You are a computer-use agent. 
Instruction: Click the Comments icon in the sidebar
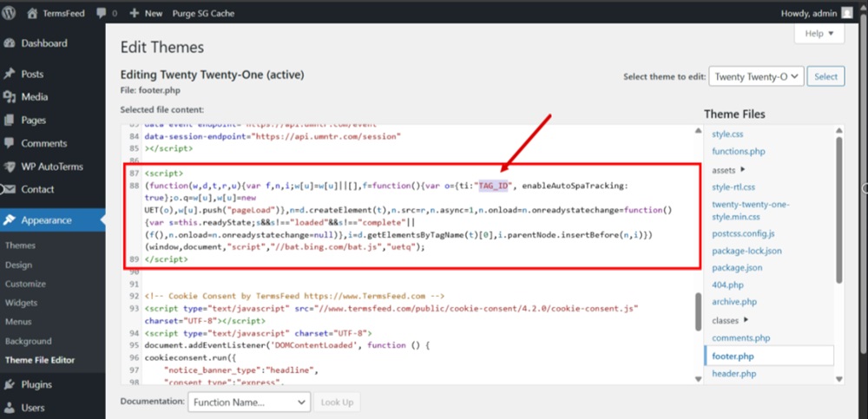tap(9, 143)
